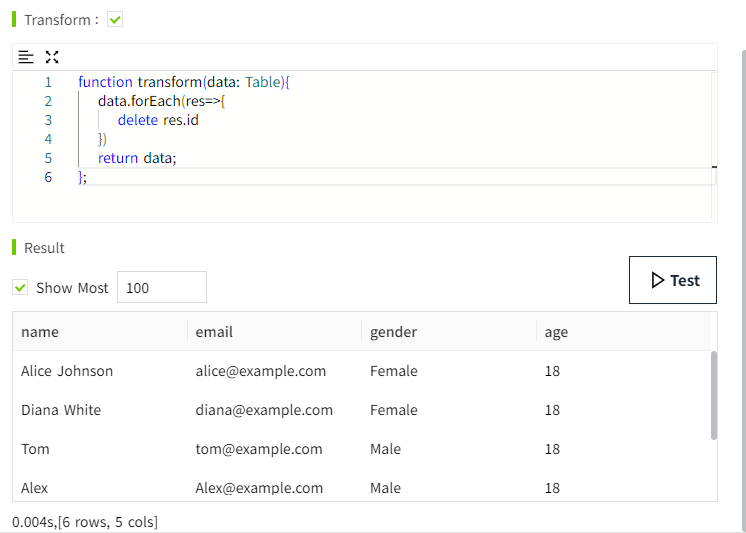Screen dimensions: 746x533
Task: Click line number 1 in editor gutter
Action: (48, 82)
